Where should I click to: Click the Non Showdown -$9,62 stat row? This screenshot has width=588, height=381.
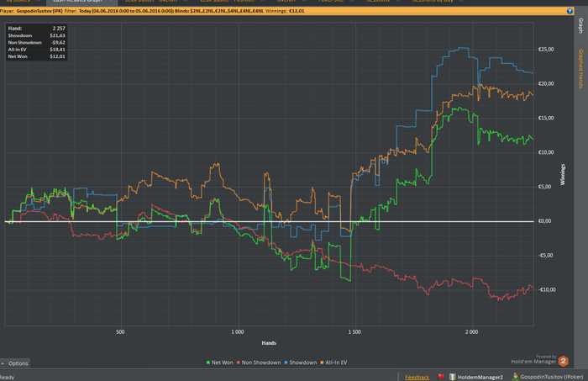36,42
